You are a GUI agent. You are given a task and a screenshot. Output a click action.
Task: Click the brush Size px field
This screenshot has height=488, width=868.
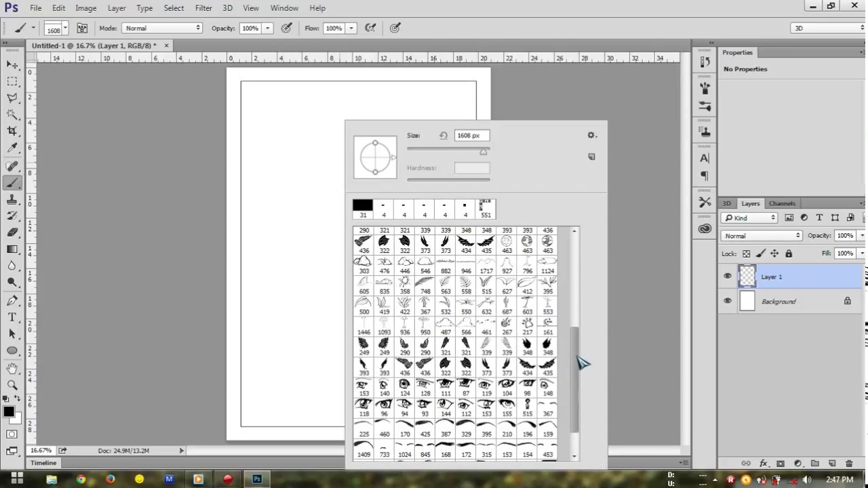click(472, 136)
